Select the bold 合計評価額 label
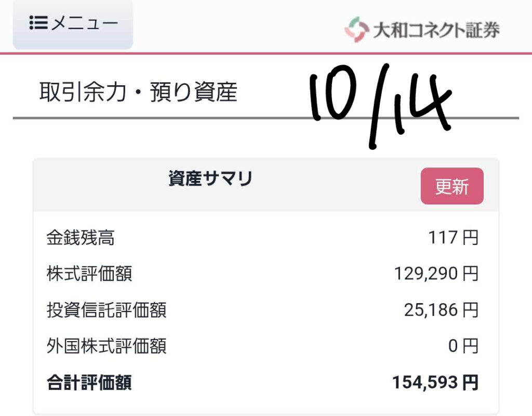 tap(89, 383)
